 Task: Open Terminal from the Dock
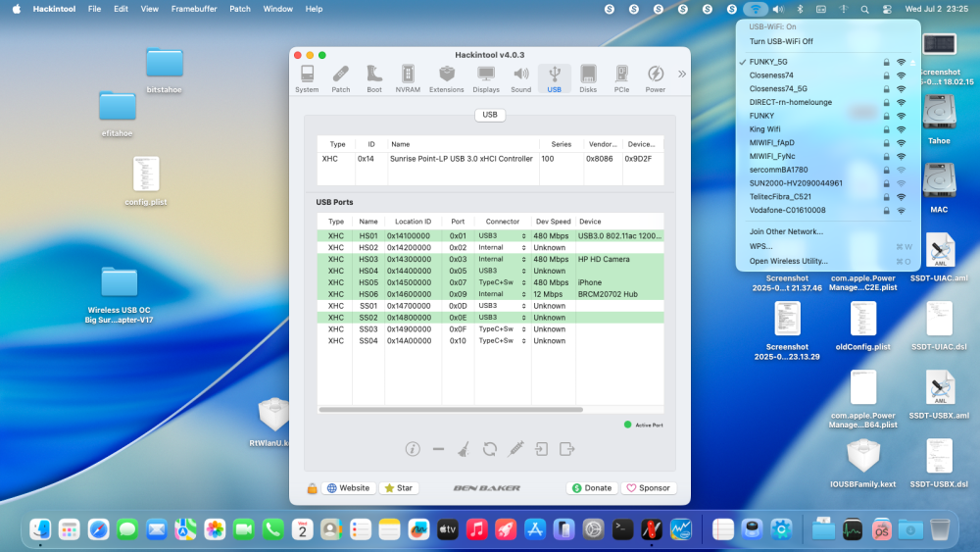coord(622,529)
